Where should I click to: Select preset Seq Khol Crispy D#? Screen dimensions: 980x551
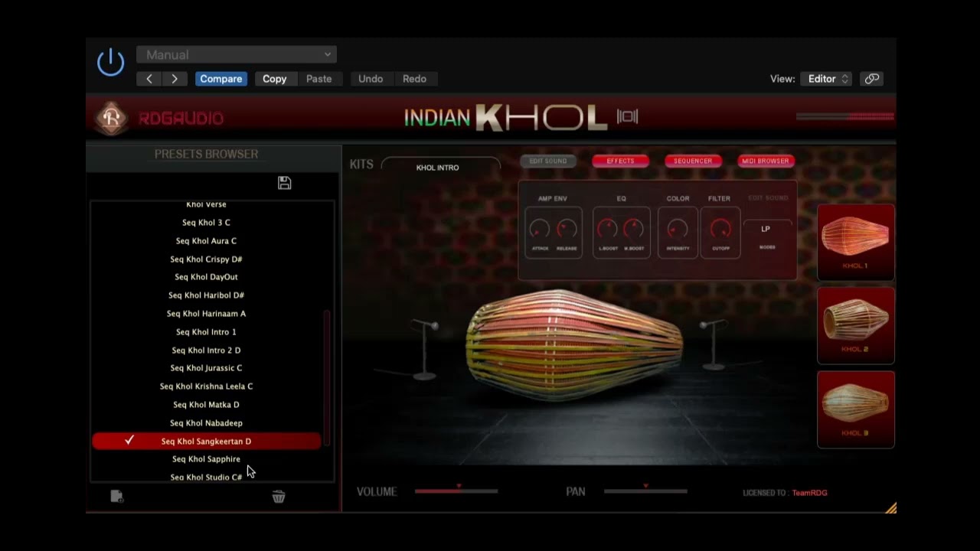click(x=206, y=259)
